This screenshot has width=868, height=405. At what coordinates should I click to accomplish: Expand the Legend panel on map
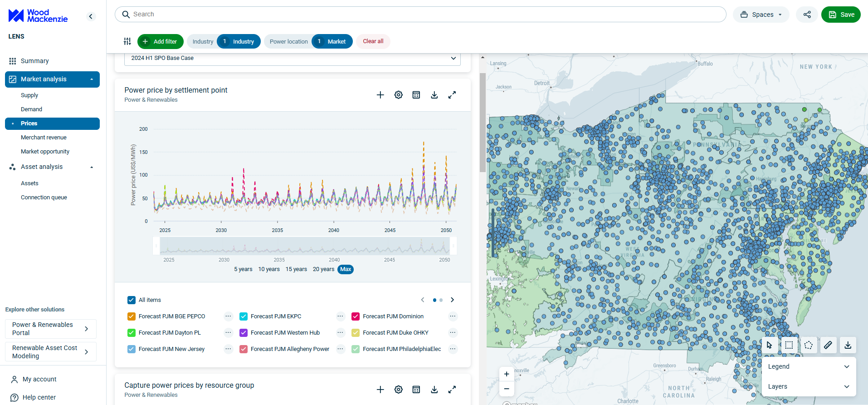click(x=808, y=366)
